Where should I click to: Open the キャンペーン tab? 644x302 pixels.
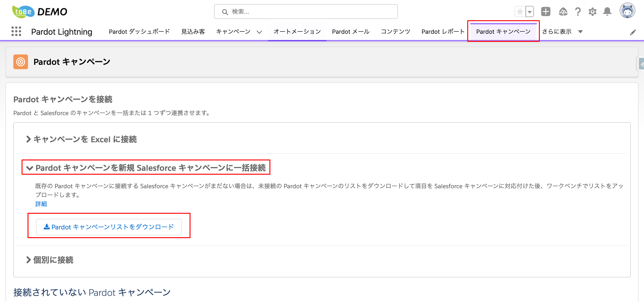[x=233, y=31]
